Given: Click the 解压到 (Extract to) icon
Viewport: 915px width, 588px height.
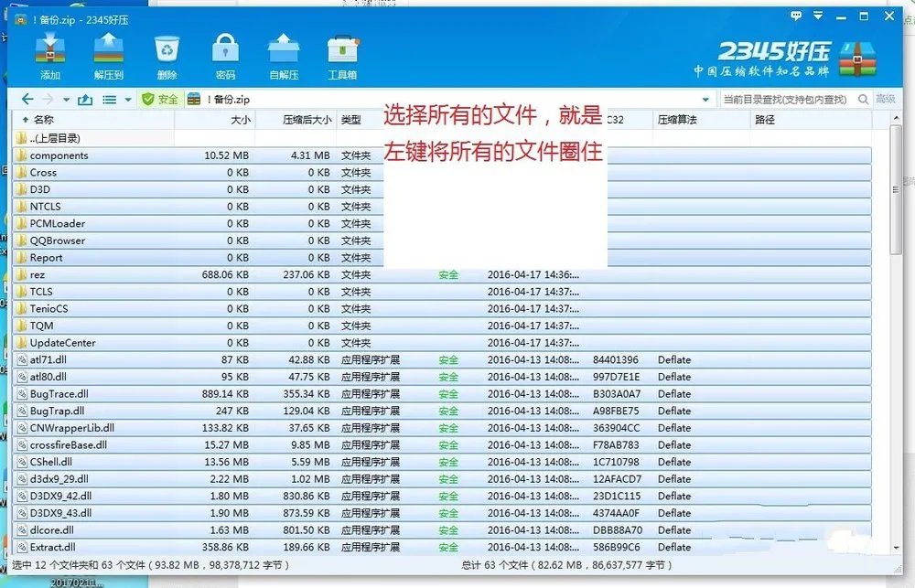Looking at the screenshot, I should pos(110,50).
